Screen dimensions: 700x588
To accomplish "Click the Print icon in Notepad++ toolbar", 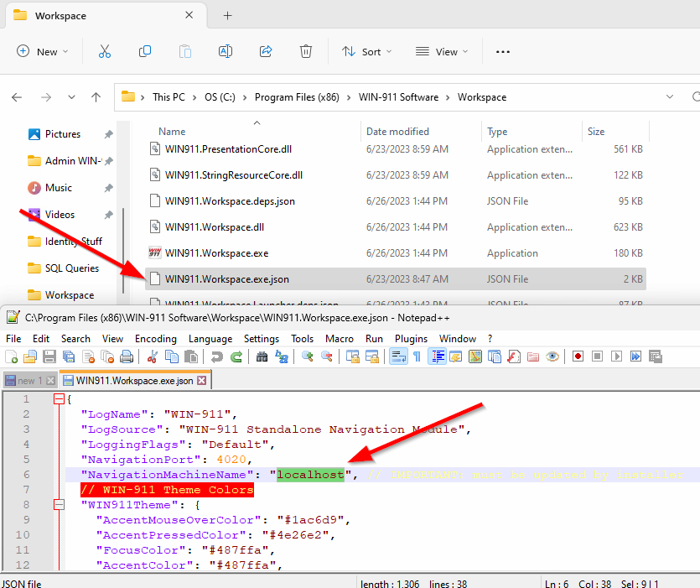I will point(127,356).
